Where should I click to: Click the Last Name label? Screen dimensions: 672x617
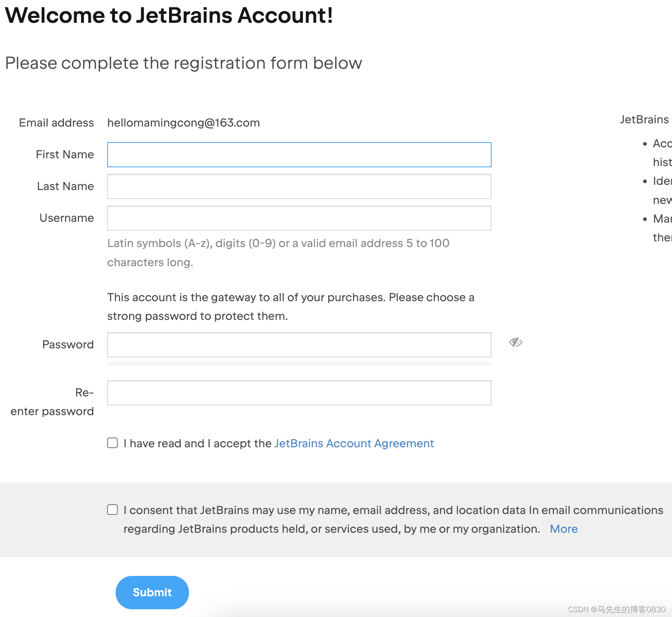(65, 186)
